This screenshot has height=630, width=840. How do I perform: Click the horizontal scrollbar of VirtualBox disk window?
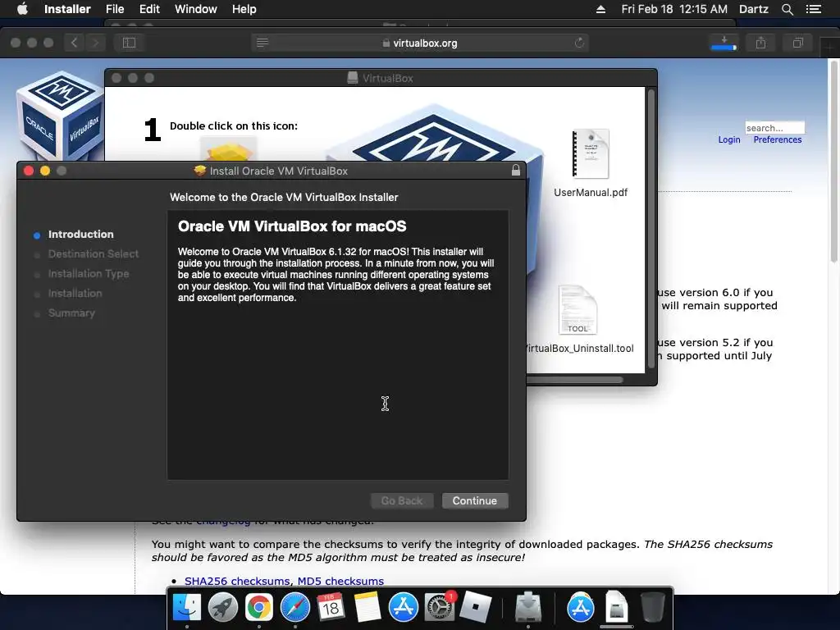click(x=574, y=380)
